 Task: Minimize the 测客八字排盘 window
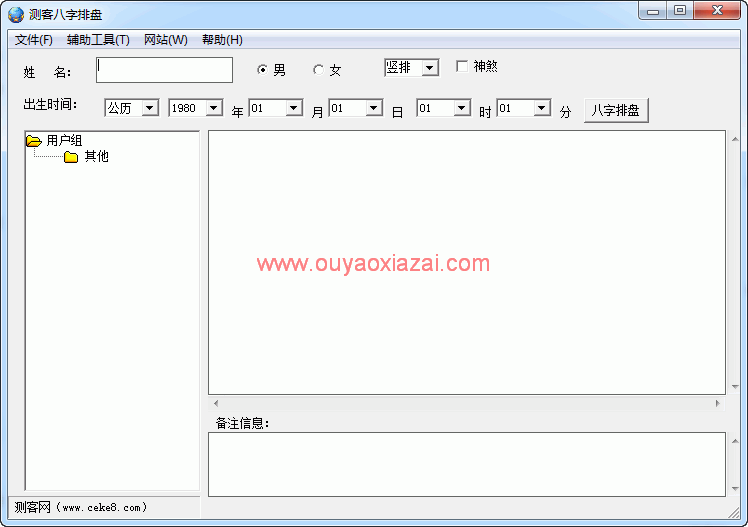coord(653,10)
